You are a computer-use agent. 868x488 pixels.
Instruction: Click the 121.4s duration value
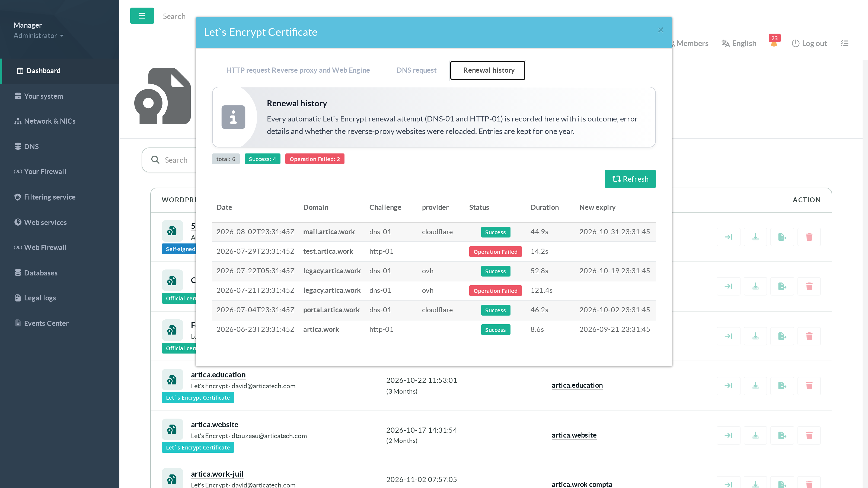[541, 290]
